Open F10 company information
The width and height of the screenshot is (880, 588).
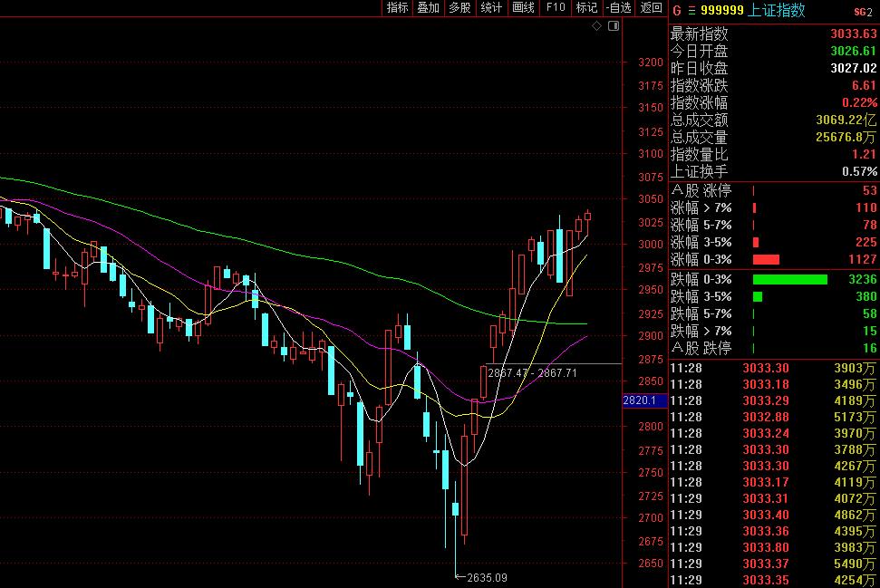(x=556, y=7)
